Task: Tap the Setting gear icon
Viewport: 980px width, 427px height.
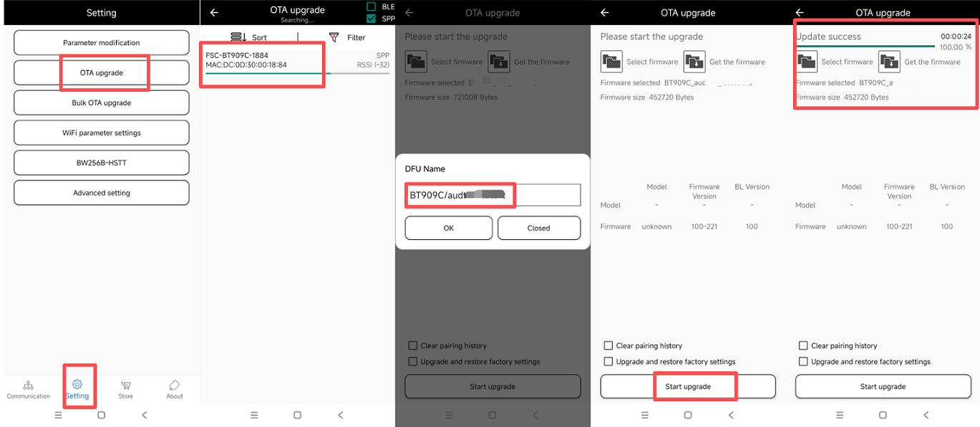Action: pyautogui.click(x=77, y=385)
